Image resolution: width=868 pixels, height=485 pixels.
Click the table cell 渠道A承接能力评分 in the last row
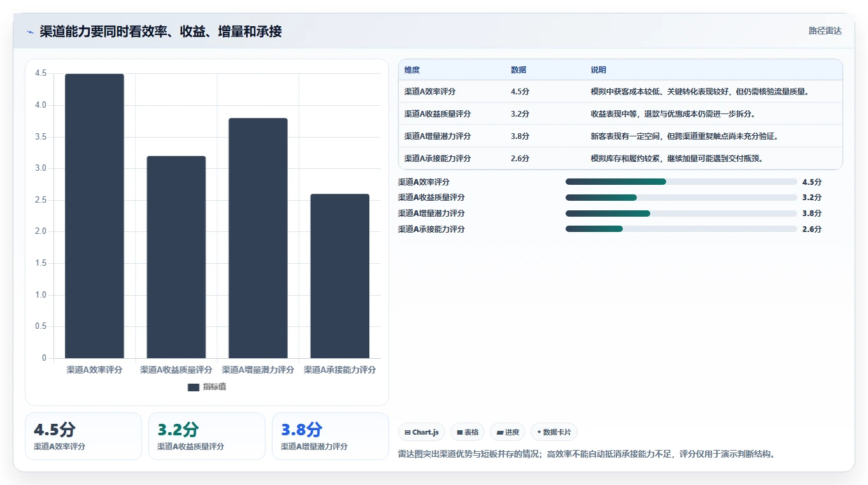(x=438, y=159)
